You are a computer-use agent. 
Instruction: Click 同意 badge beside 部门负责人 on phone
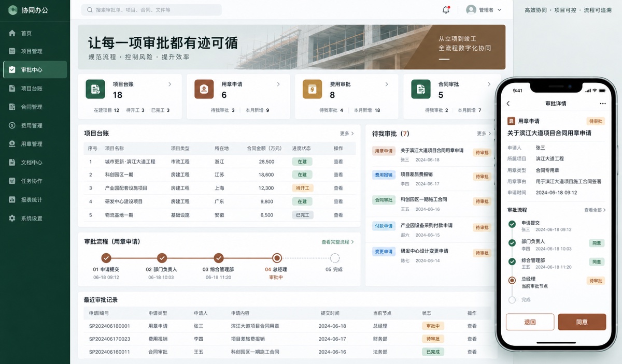[597, 243]
